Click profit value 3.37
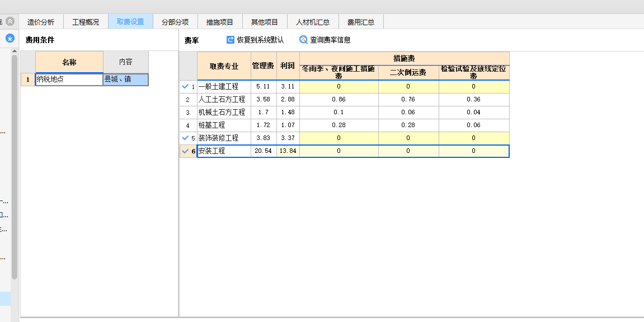Viewport: 644px width, 322px height. click(x=288, y=138)
